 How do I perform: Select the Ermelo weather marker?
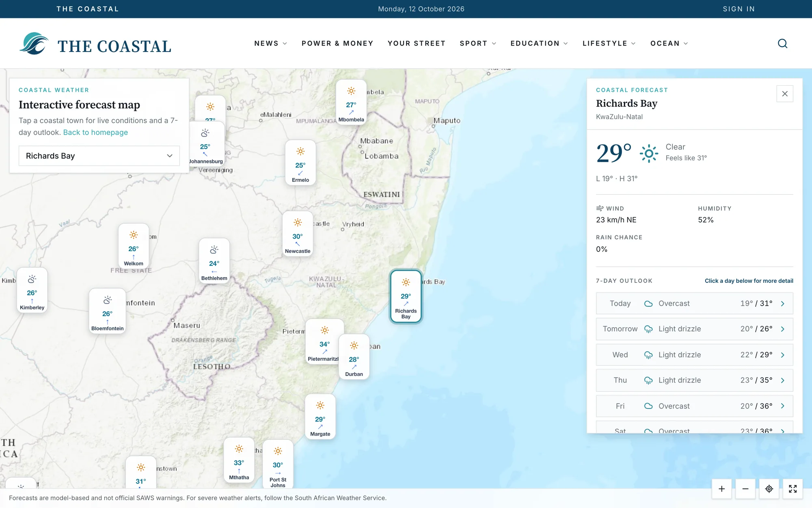click(x=300, y=163)
